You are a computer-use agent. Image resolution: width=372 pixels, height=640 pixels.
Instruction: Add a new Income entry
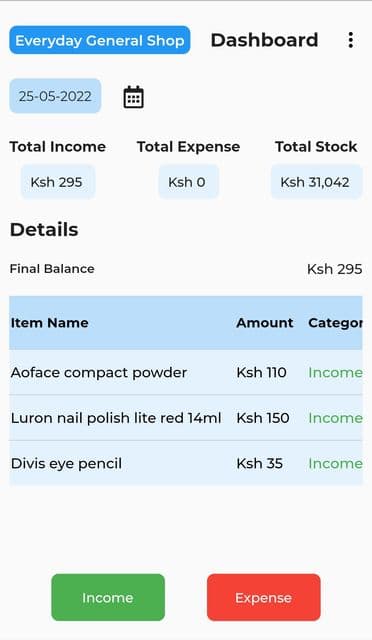point(108,597)
